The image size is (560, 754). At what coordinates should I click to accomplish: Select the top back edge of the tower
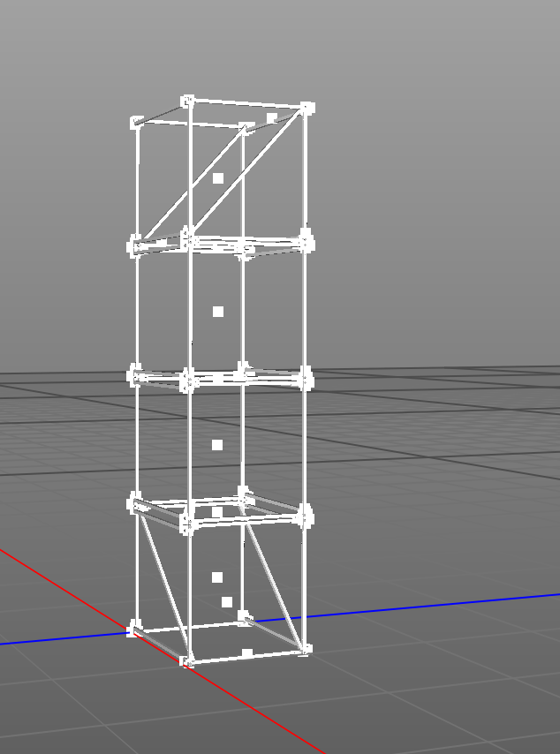[247, 104]
